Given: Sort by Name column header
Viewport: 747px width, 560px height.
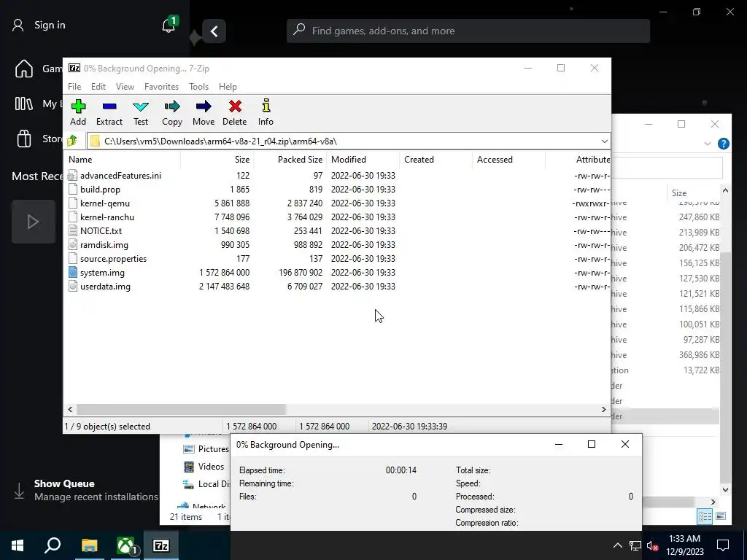Looking at the screenshot, I should pos(122,160).
